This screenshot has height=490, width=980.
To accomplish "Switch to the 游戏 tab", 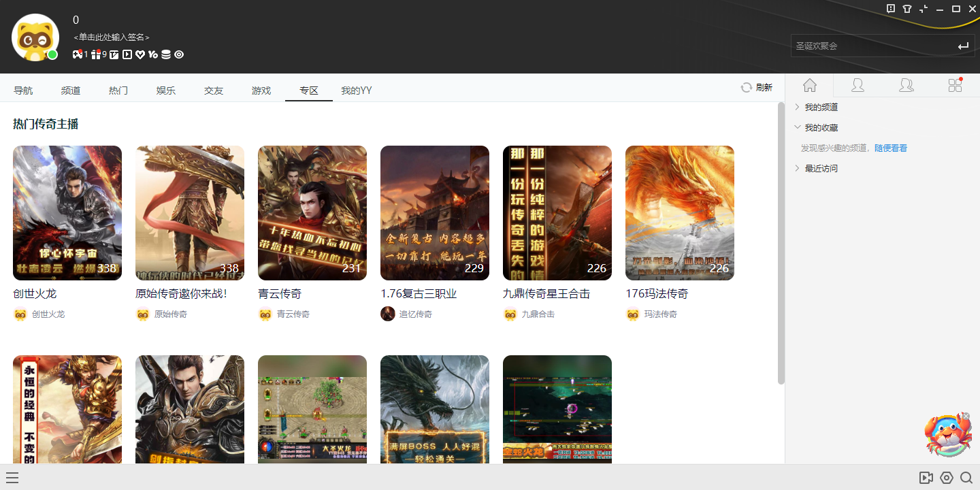I will click(261, 91).
